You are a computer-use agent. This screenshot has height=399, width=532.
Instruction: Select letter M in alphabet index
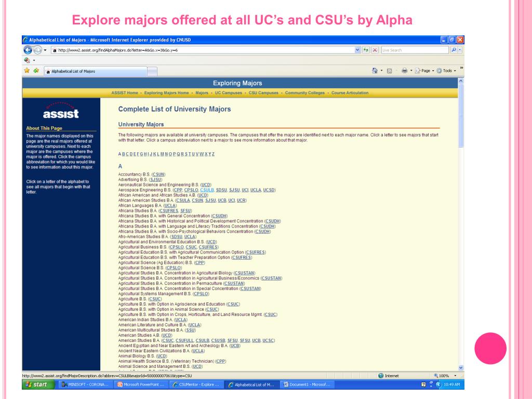(x=162, y=154)
